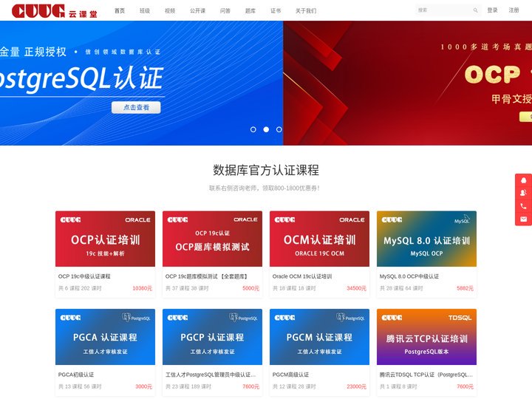
Task: Open the 公开课 menu item
Action: pos(197,11)
